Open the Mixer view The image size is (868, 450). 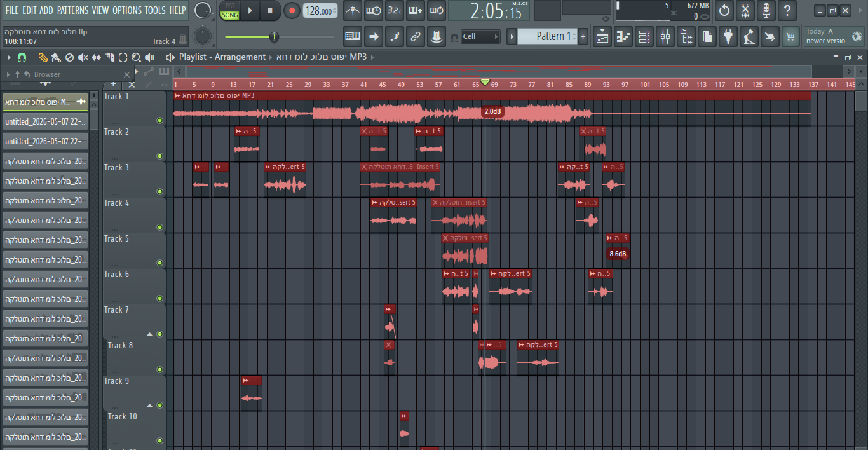(x=665, y=36)
